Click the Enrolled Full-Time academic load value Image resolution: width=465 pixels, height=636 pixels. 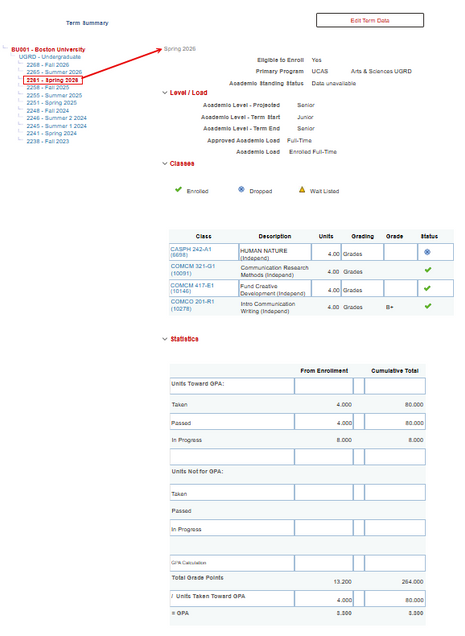313,152
